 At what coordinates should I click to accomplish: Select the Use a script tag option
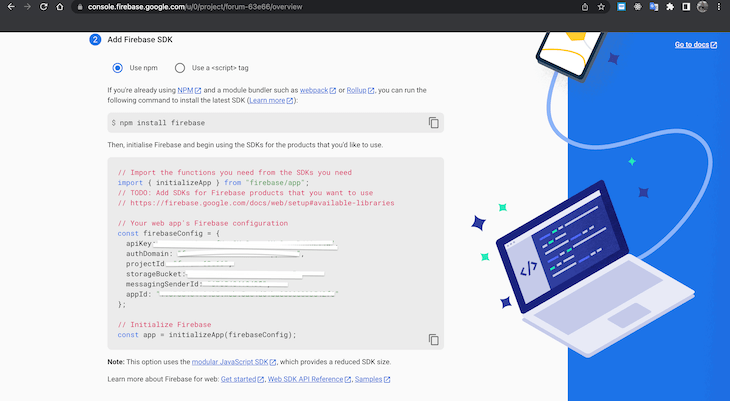180,68
